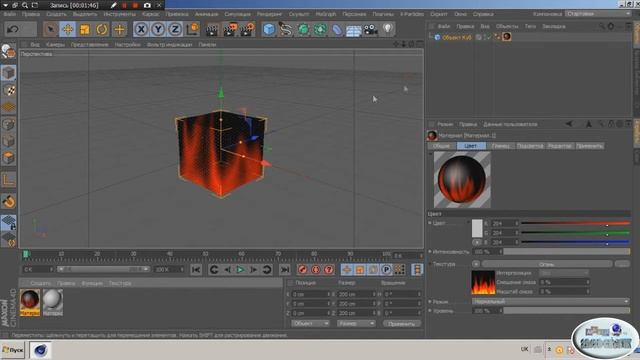The image size is (640, 360).
Task: Activate the Scale tool
Action: point(84,29)
